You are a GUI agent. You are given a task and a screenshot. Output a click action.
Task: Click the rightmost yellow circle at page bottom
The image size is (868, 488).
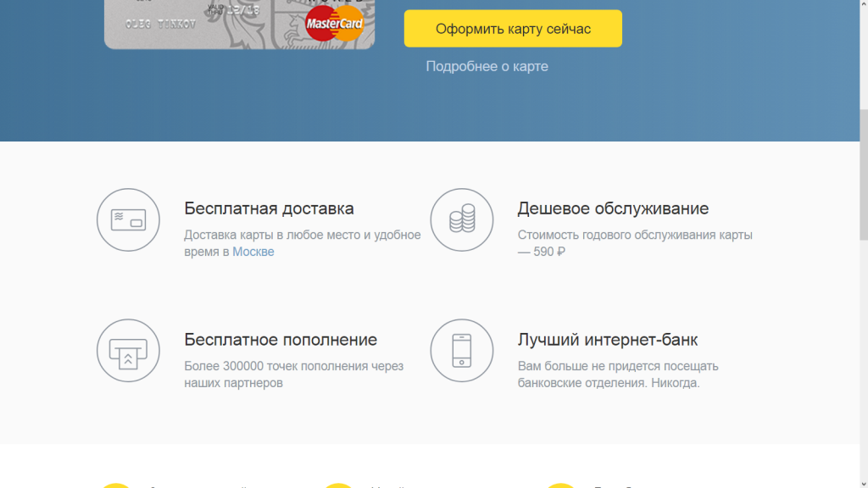[x=560, y=485]
